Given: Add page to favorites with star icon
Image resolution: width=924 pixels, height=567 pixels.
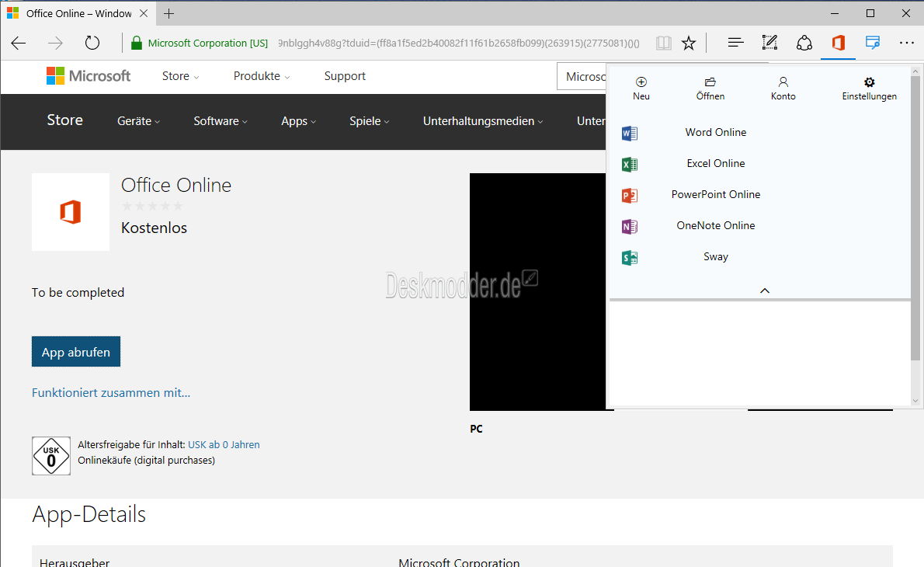Looking at the screenshot, I should tap(688, 43).
